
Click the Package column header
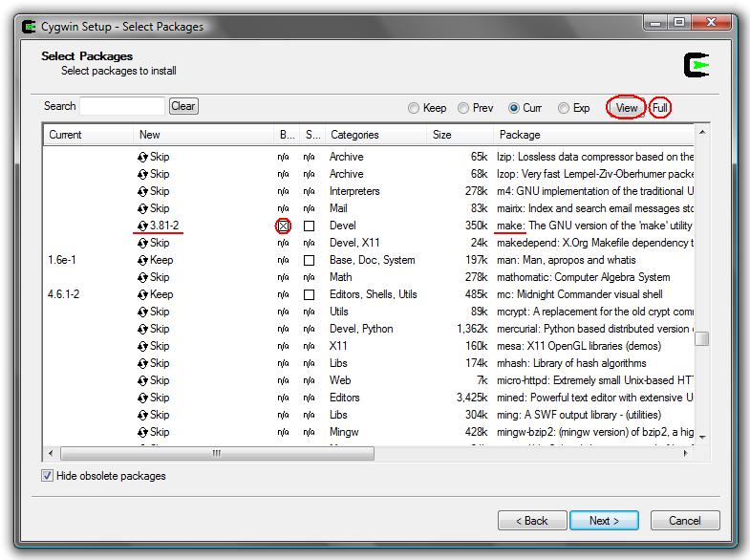point(593,135)
